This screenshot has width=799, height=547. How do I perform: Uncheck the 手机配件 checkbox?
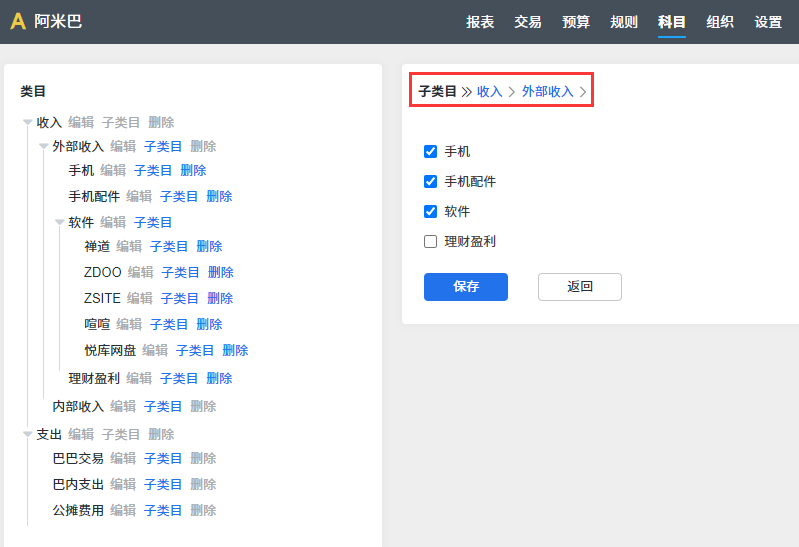(x=431, y=181)
